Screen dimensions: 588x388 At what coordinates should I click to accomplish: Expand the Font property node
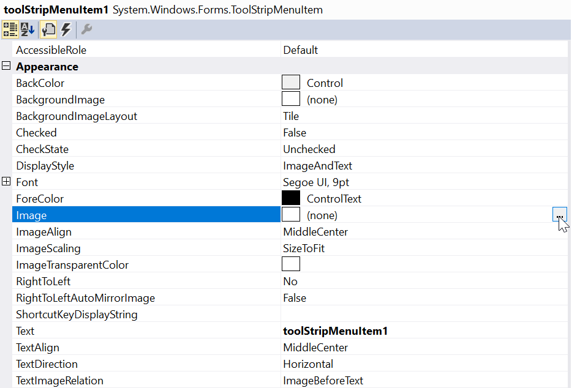click(x=7, y=182)
